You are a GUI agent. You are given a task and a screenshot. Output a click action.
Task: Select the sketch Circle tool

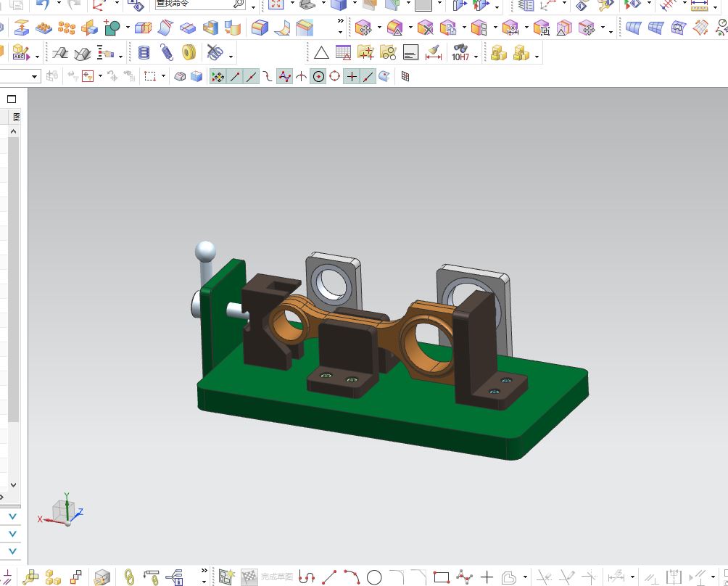pyautogui.click(x=374, y=577)
